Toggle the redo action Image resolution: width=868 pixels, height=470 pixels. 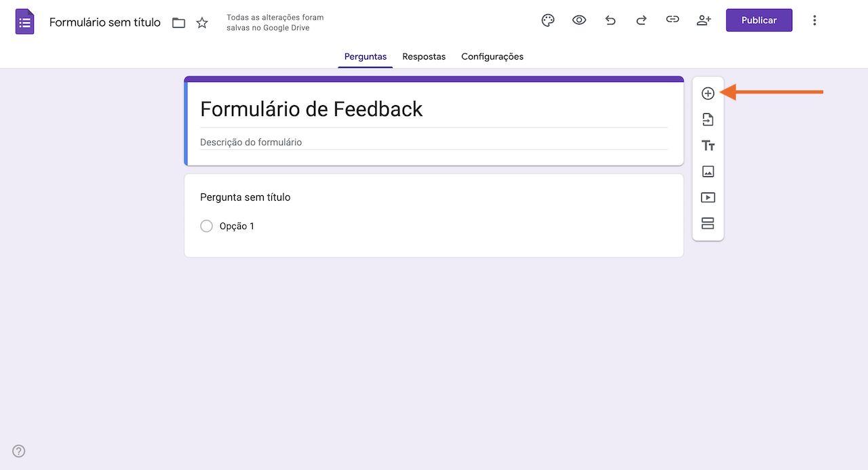pos(641,20)
